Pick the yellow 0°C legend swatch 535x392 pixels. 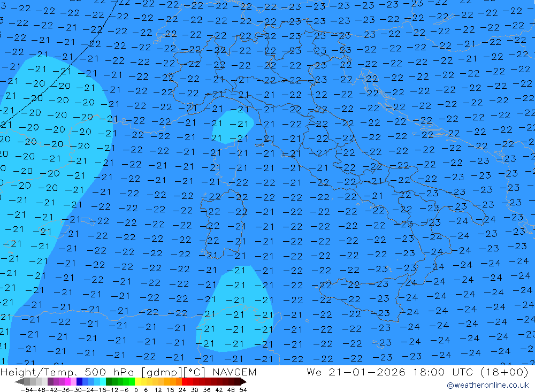coord(137,382)
